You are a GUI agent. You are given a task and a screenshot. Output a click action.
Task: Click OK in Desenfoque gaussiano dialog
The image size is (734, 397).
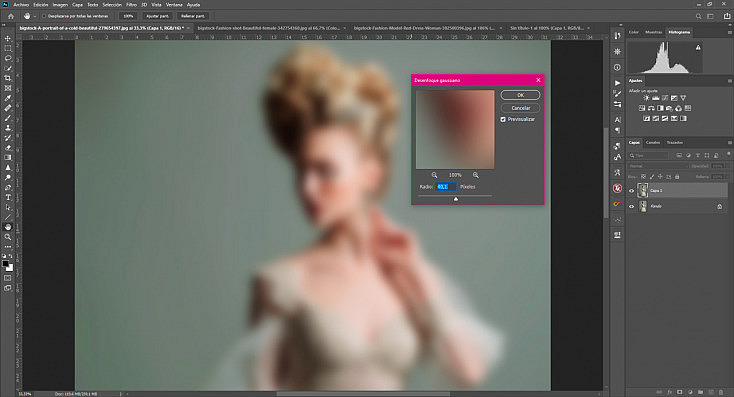521,95
